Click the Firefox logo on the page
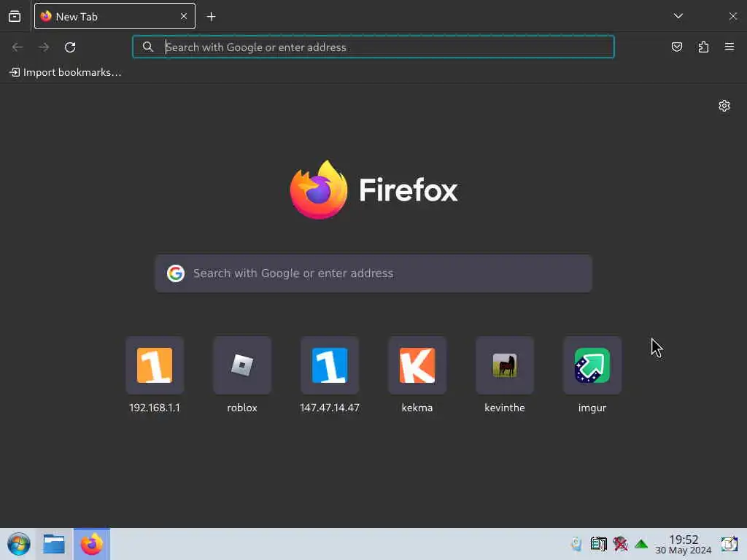747x560 pixels. point(373,190)
